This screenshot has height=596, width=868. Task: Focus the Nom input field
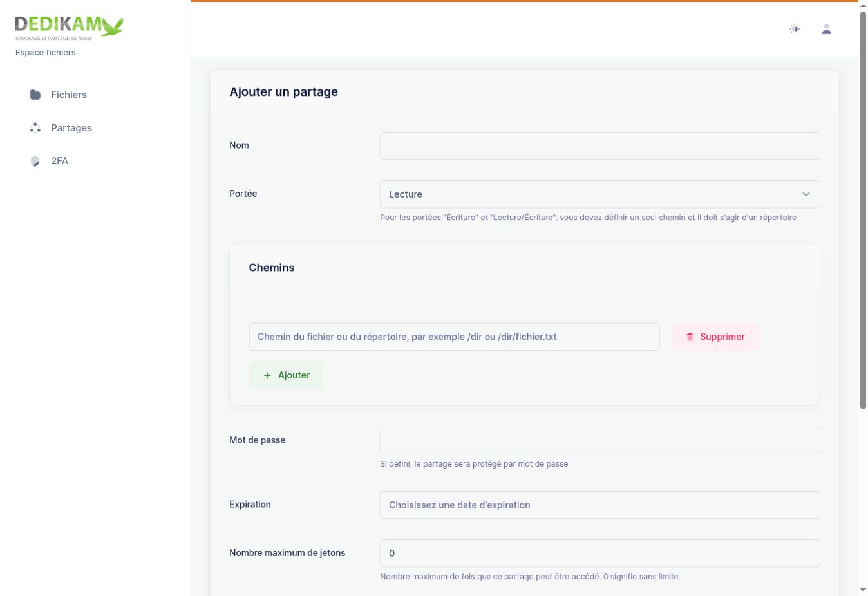[x=600, y=145]
